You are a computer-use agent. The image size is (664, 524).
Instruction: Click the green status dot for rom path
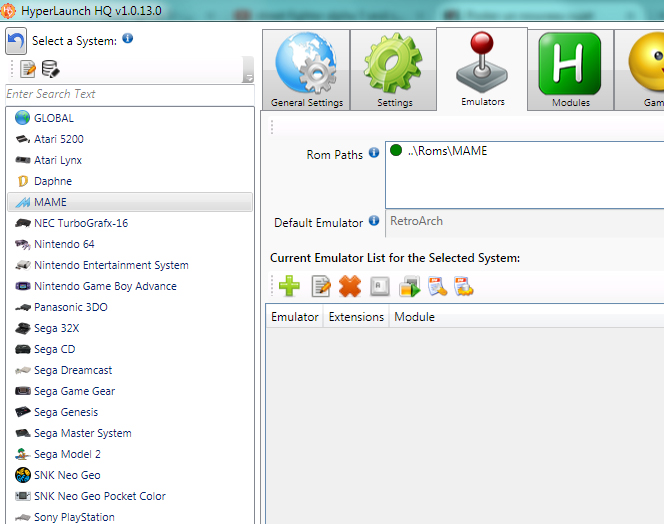[x=396, y=150]
